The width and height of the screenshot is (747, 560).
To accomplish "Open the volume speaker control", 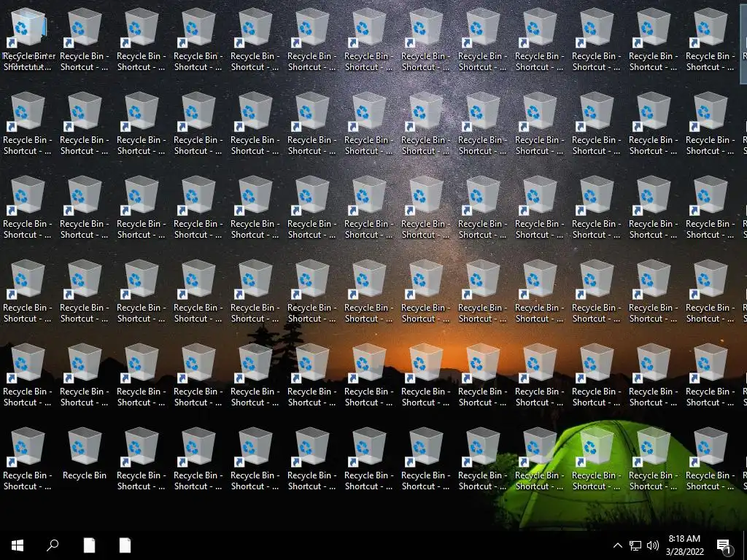I will (x=653, y=545).
